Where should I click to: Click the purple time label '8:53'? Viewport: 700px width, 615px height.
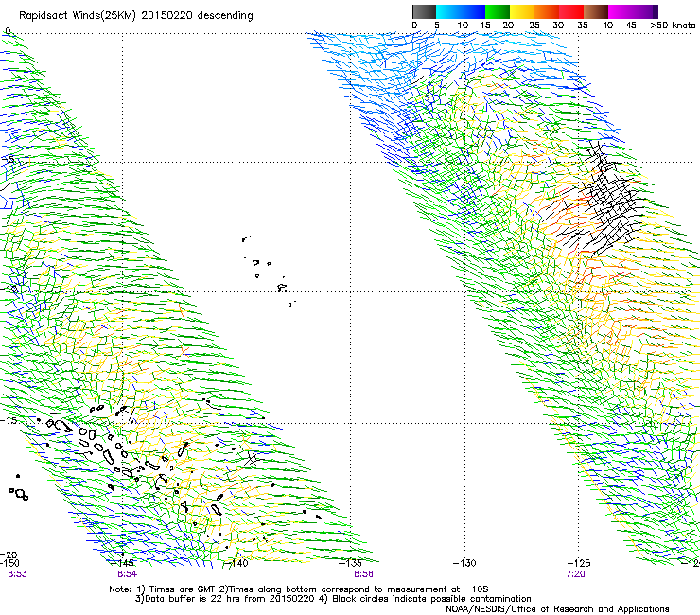point(17,574)
